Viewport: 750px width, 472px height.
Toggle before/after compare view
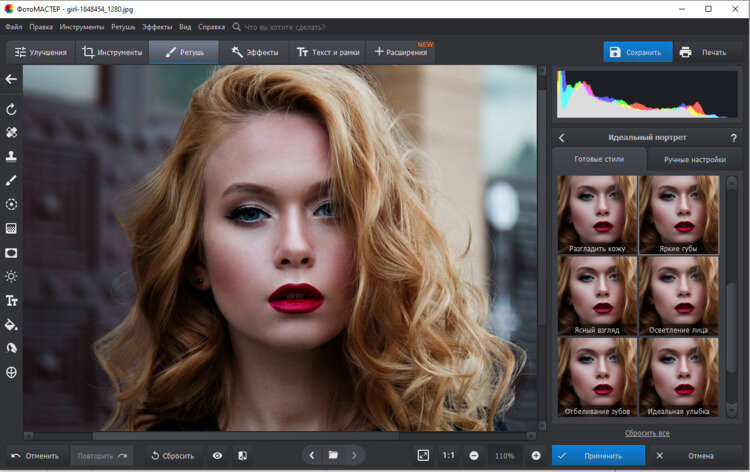tap(243, 456)
